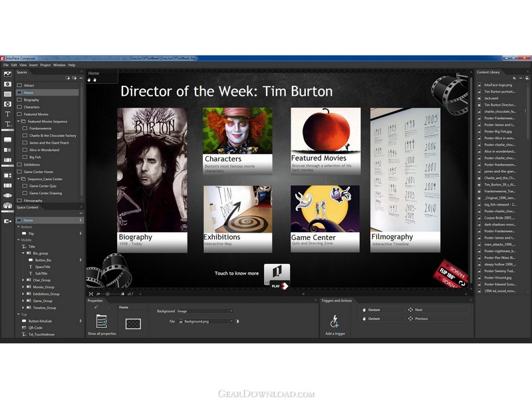Click the Add a trigger icon
This screenshot has height=399, width=532.
[335, 321]
